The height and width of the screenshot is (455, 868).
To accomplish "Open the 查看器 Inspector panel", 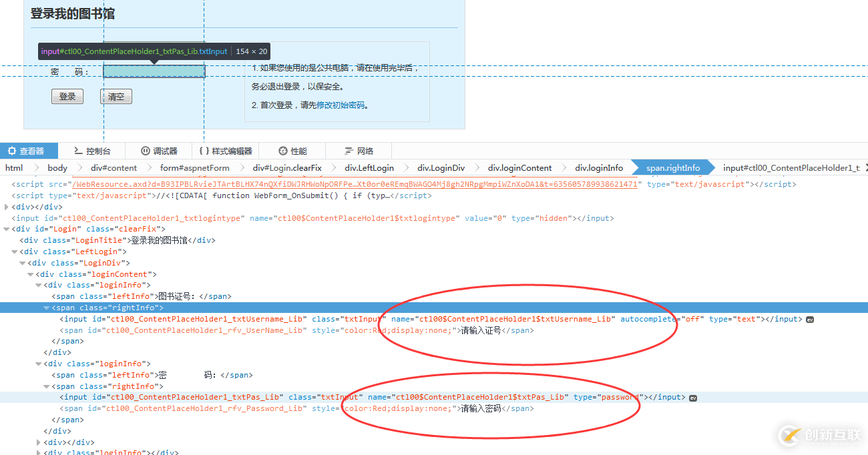I will coord(29,150).
